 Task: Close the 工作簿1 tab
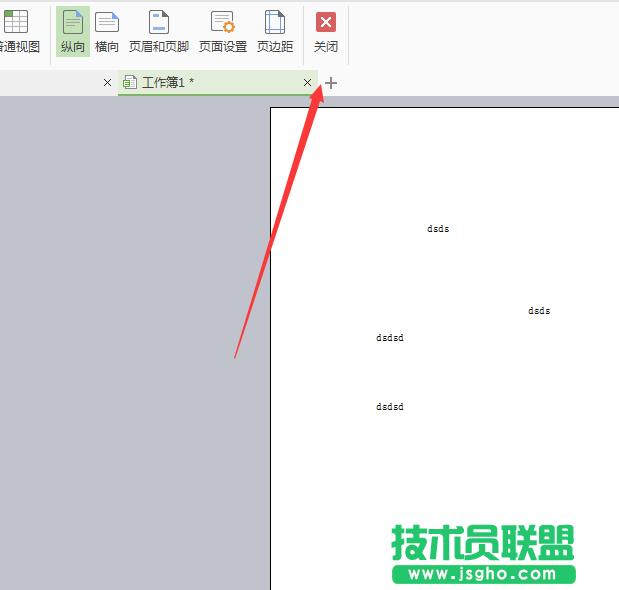[307, 82]
